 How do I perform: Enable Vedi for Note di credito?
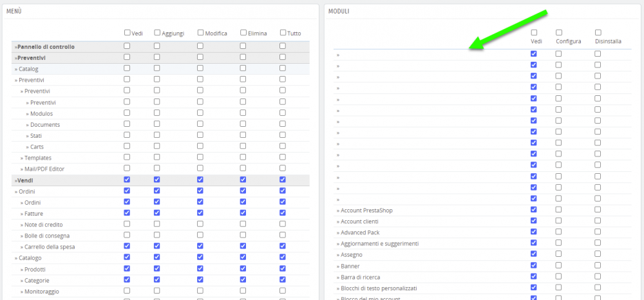click(x=127, y=223)
